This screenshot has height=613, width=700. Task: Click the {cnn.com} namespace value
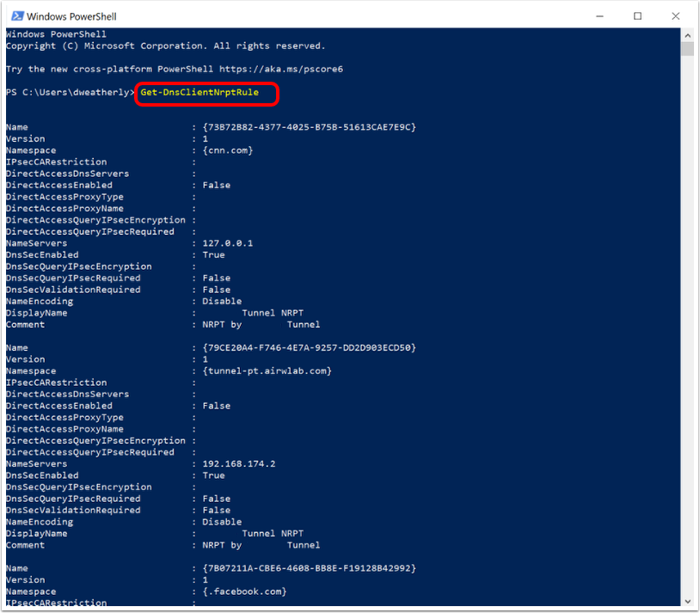pyautogui.click(x=227, y=150)
